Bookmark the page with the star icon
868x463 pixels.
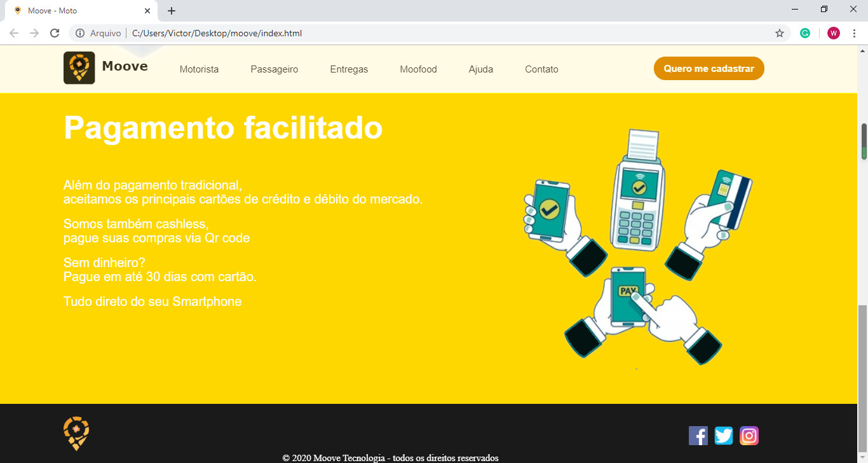[x=779, y=32]
